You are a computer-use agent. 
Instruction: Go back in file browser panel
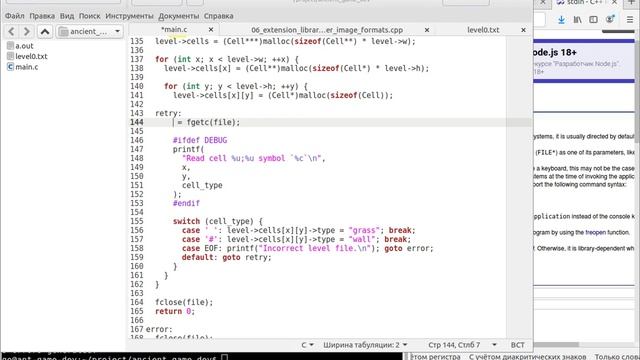11,31
